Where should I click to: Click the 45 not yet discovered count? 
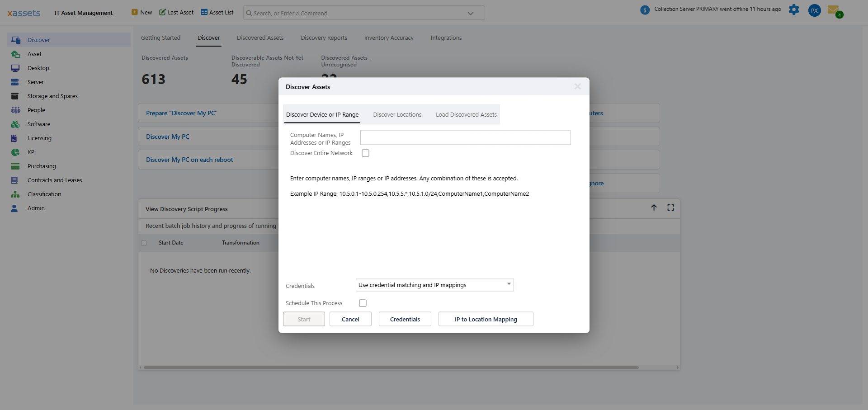239,80
